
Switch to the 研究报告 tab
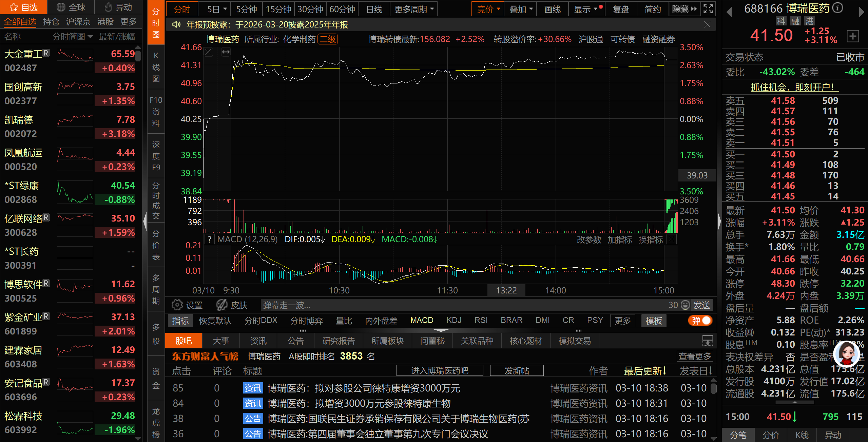(x=338, y=341)
